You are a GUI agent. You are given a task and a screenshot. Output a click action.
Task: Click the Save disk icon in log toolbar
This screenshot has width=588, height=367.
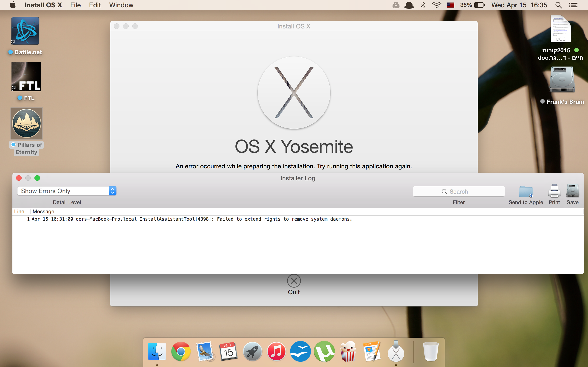coord(572,191)
